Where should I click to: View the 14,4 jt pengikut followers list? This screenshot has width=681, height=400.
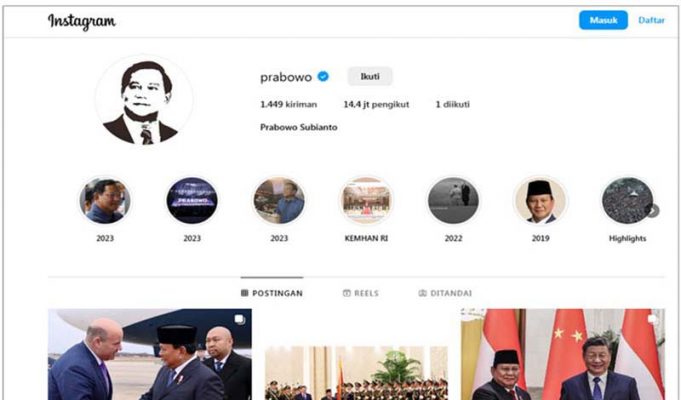[376, 104]
